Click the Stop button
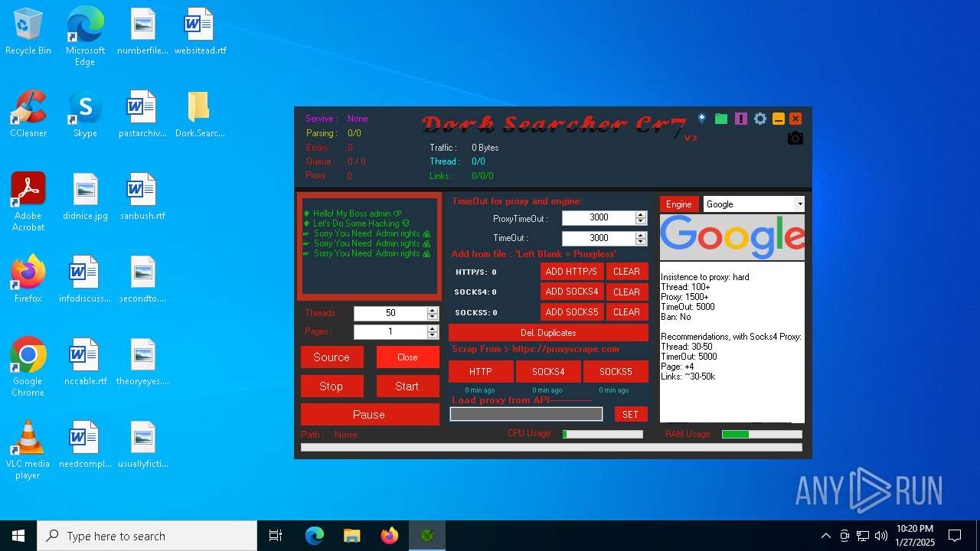980x551 pixels. (x=332, y=386)
